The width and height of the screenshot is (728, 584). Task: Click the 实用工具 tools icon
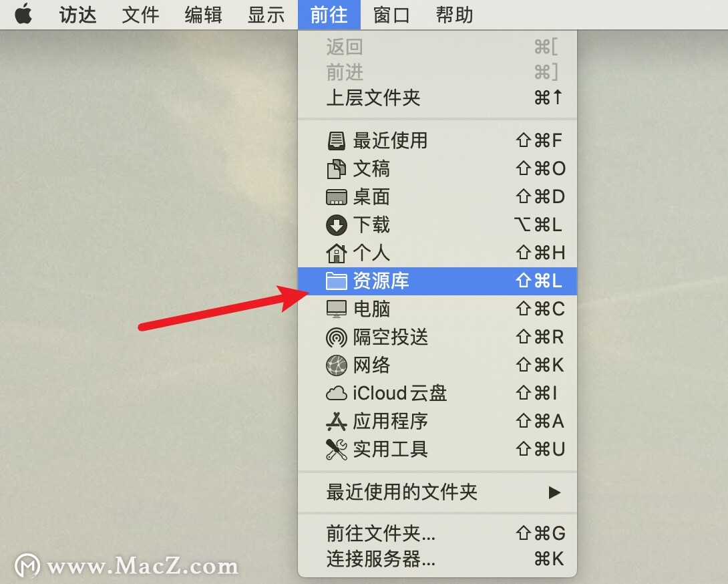pyautogui.click(x=337, y=449)
